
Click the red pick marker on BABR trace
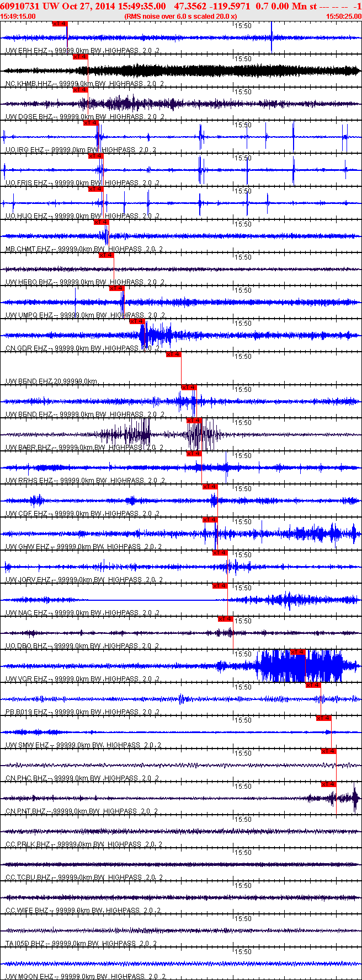point(194,421)
